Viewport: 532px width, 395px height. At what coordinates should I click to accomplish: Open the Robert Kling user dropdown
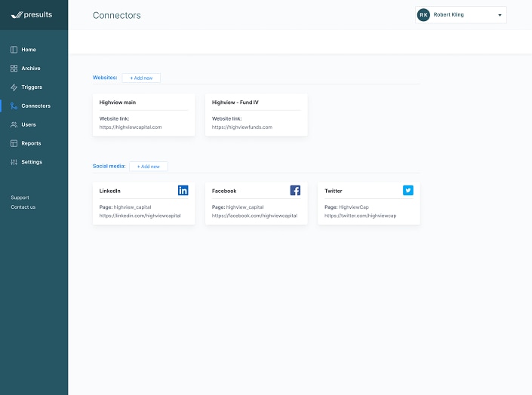[500, 14]
